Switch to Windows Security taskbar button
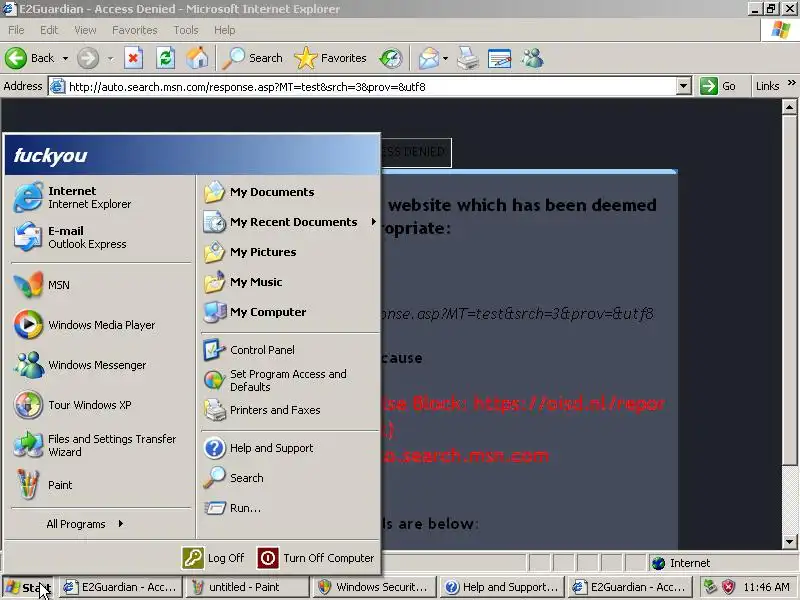This screenshot has height=600, width=800. tap(375, 587)
